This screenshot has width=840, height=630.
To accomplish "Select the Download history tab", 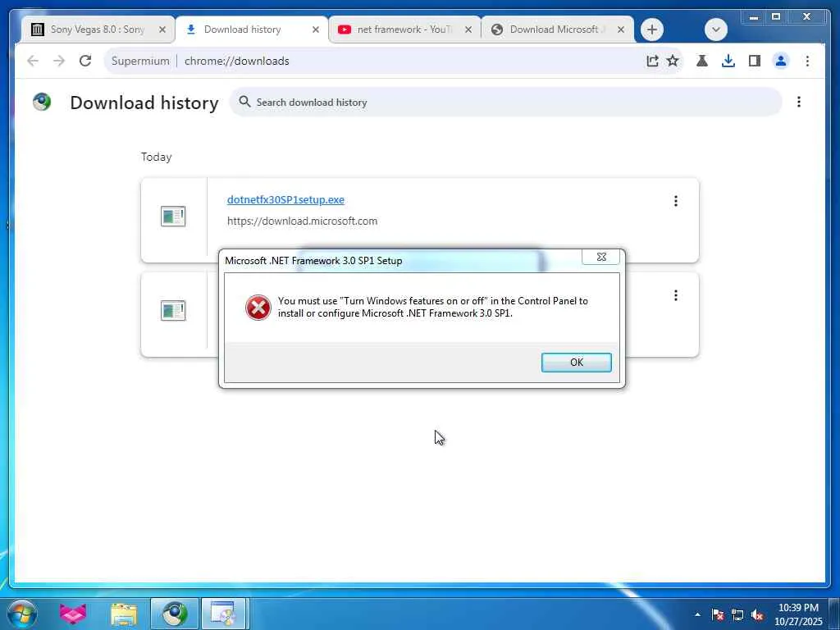I will click(252, 30).
